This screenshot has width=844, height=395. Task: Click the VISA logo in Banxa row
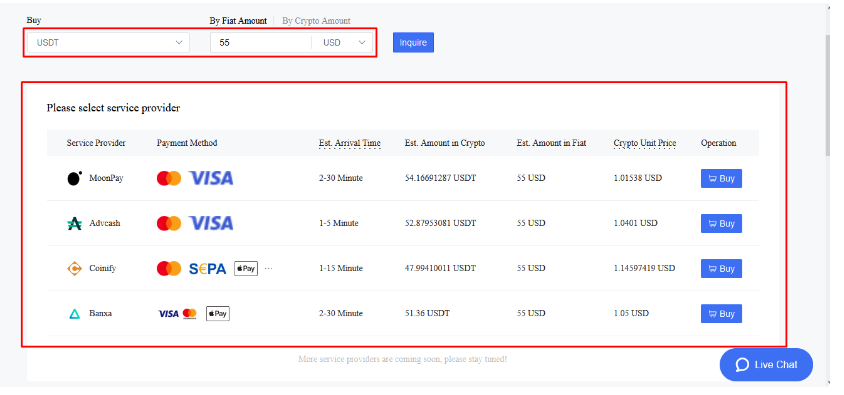point(168,313)
